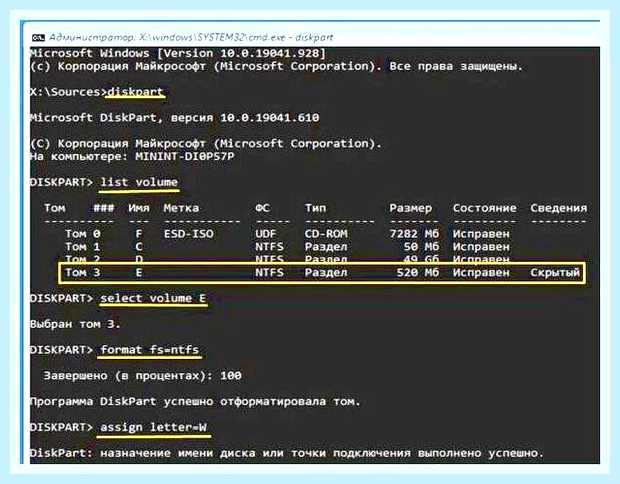This screenshot has width=620, height=484.
Task: Click the Выбран том 3 message
Action: (75, 324)
